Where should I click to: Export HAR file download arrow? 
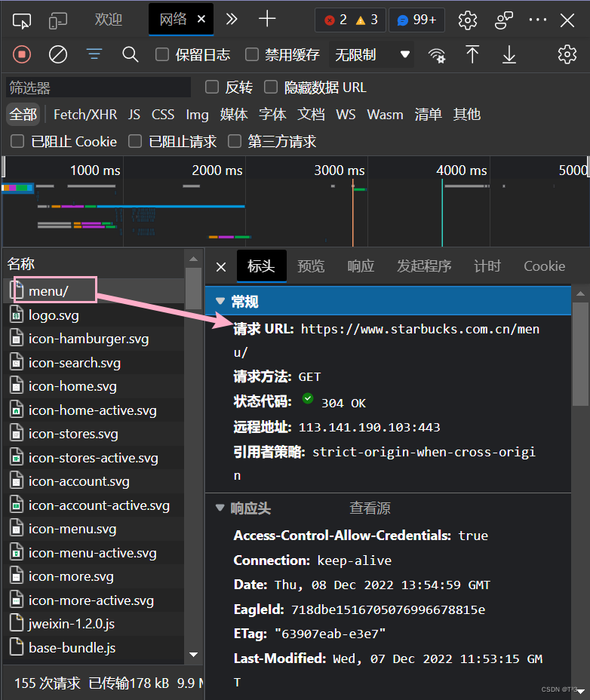pos(509,54)
